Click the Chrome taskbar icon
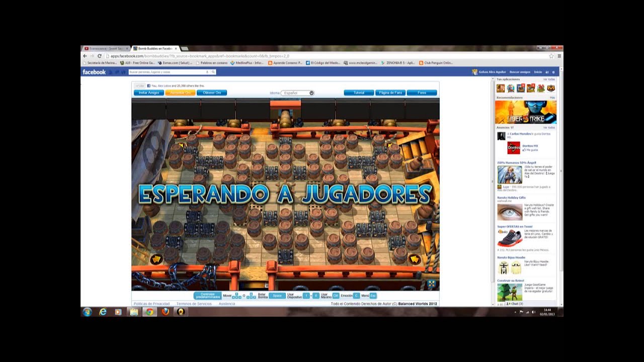The width and height of the screenshot is (644, 362). coord(149,312)
